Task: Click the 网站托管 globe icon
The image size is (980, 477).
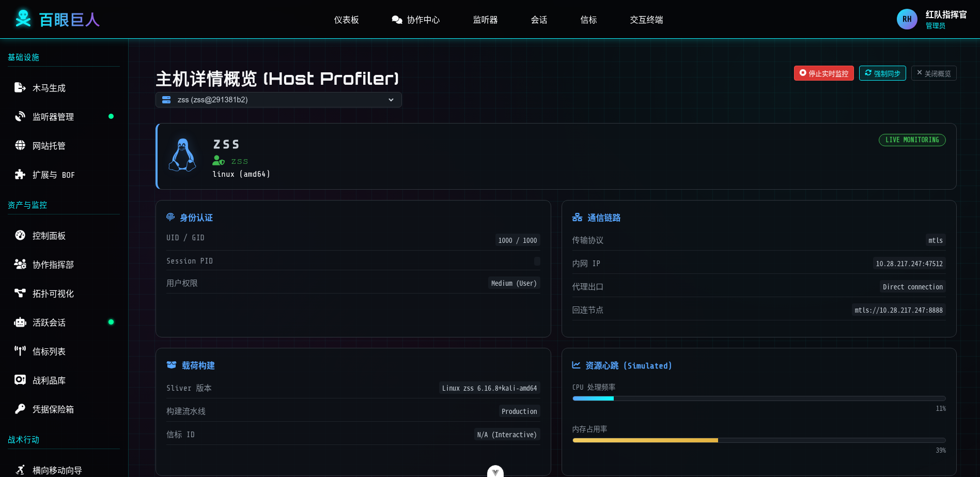Action: point(20,146)
